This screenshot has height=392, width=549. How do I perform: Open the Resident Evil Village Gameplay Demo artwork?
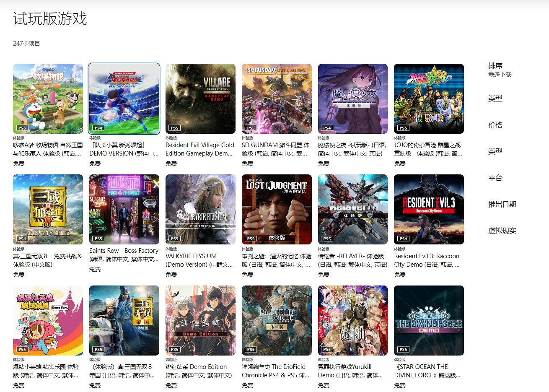pyautogui.click(x=200, y=99)
